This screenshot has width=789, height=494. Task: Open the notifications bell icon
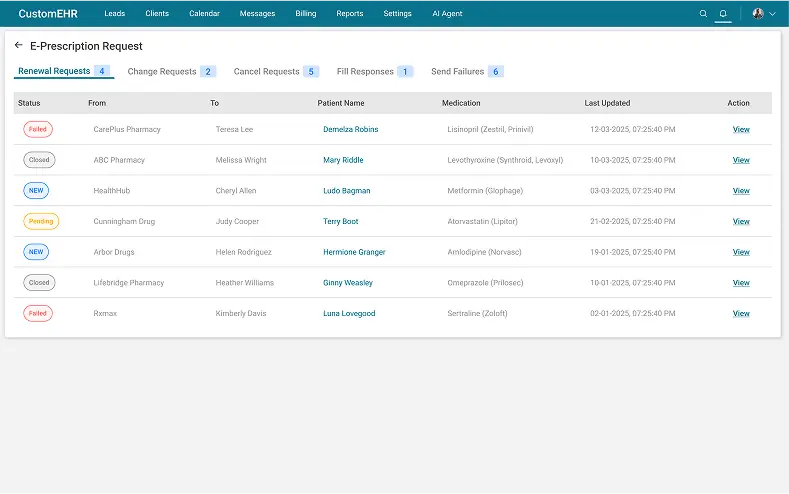[723, 14]
